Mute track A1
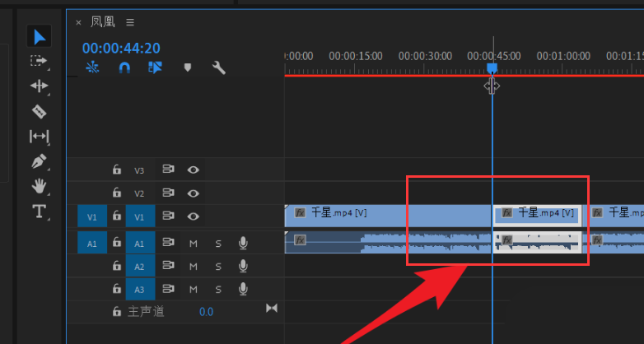The height and width of the screenshot is (344, 644). coord(193,244)
